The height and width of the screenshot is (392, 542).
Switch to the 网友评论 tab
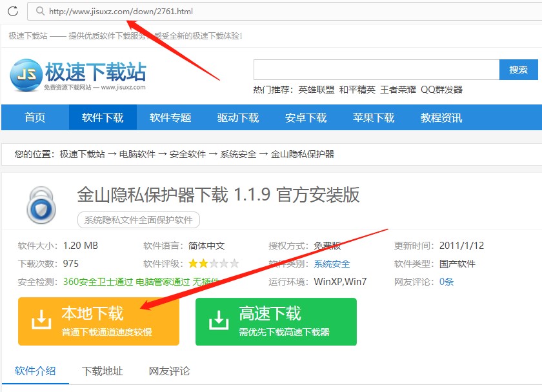[x=169, y=371]
